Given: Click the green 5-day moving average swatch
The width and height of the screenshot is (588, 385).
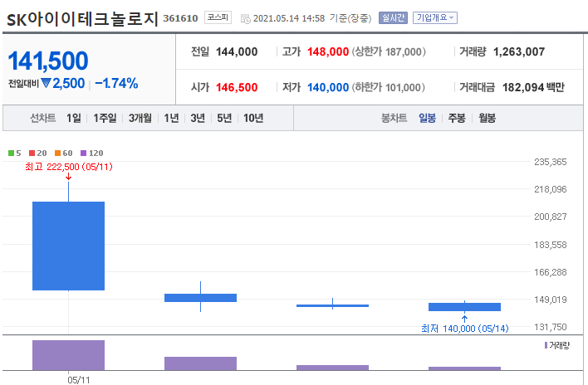Looking at the screenshot, I should tap(12, 153).
